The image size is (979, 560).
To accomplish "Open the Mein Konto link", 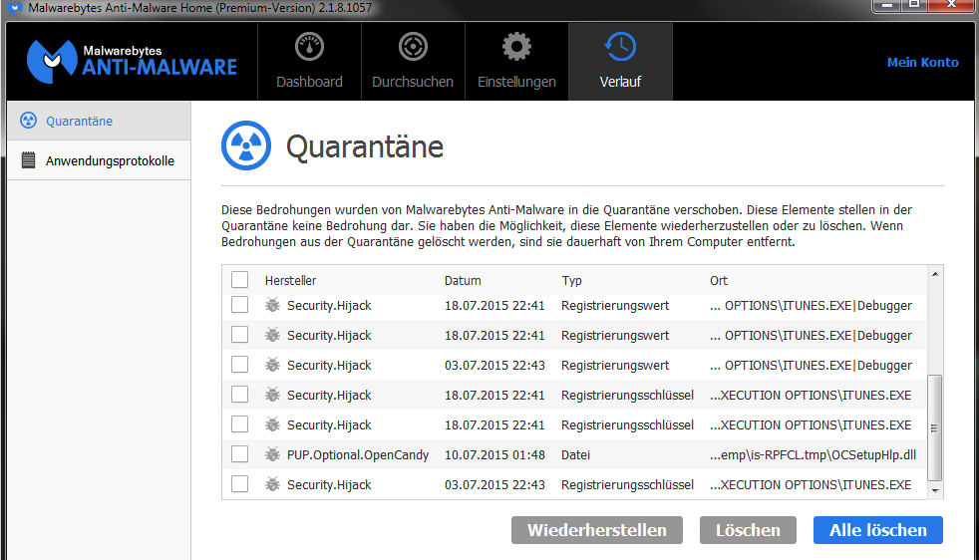I will tap(922, 63).
